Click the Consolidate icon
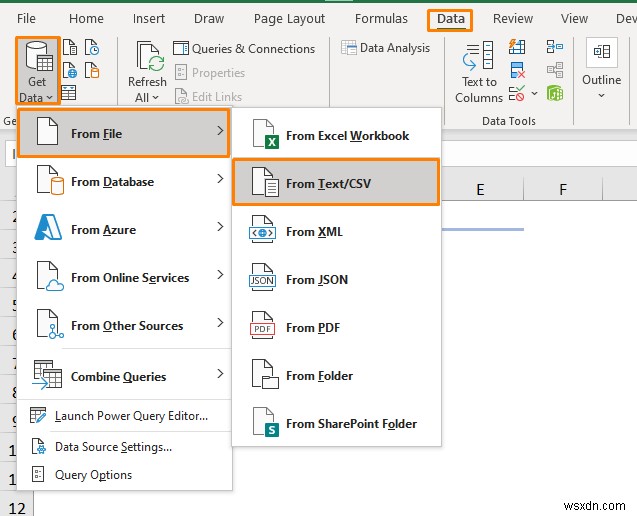Viewport: 637px width, 516px height. coord(555,47)
